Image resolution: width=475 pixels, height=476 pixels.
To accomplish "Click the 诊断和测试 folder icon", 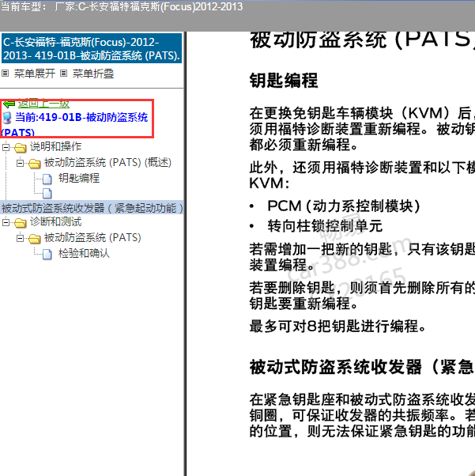I will tap(21, 223).
